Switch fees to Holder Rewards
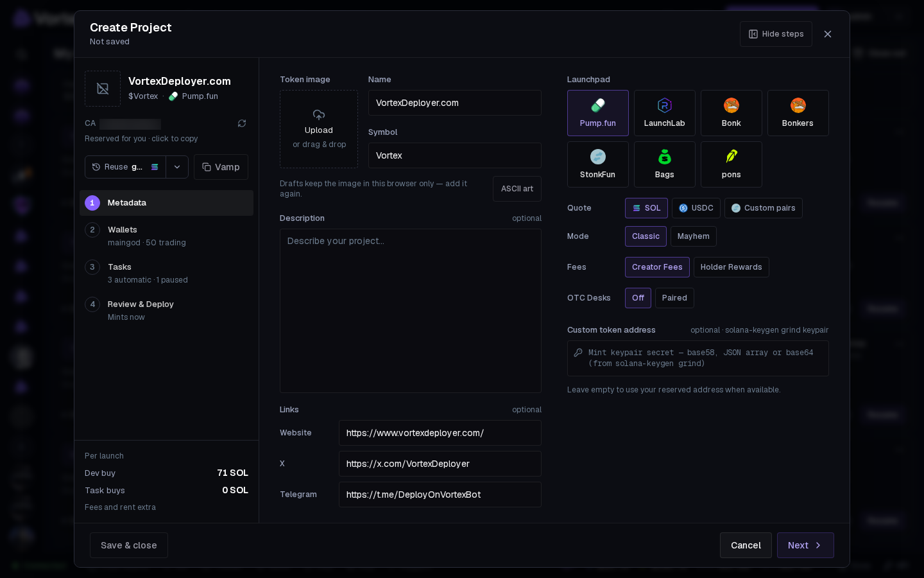 point(732,267)
